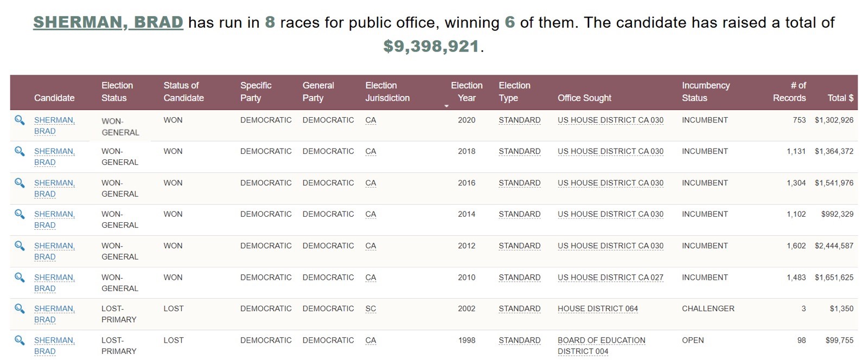This screenshot has width=868, height=361.
Task: Open US HOUSE DISTRICT CA 027 link
Action: point(610,278)
